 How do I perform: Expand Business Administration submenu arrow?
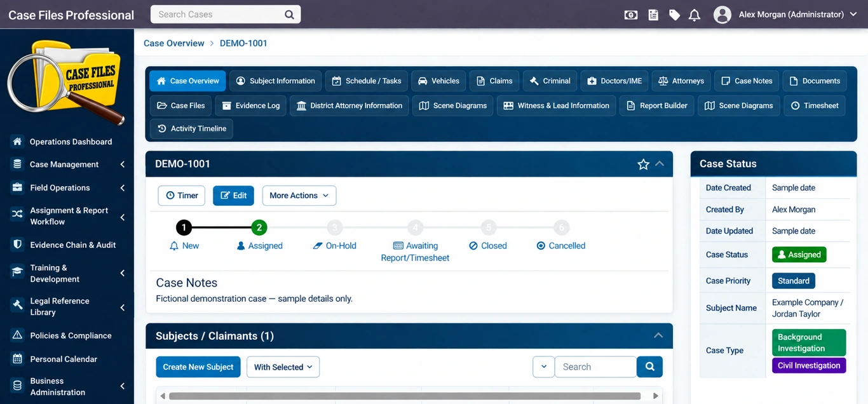point(122,386)
